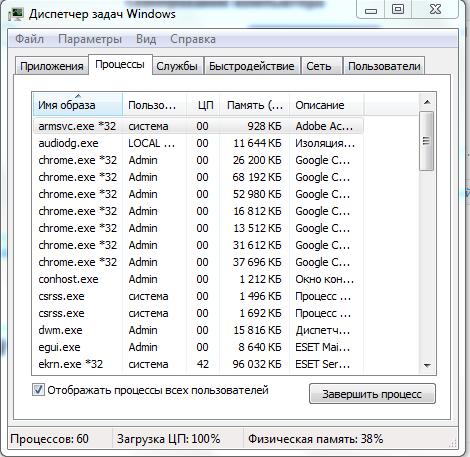Select the ekrn.exe *32 process
Screen dimensions: 470x457
tap(198, 364)
